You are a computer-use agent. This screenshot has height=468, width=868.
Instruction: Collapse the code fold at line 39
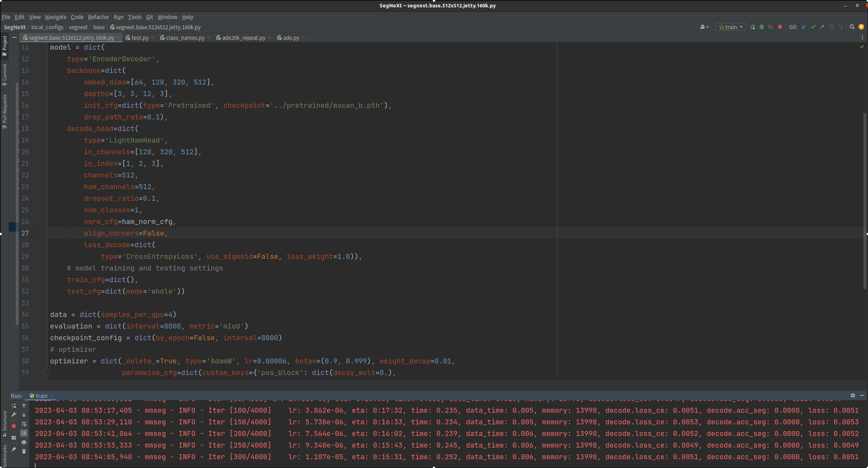click(x=47, y=373)
